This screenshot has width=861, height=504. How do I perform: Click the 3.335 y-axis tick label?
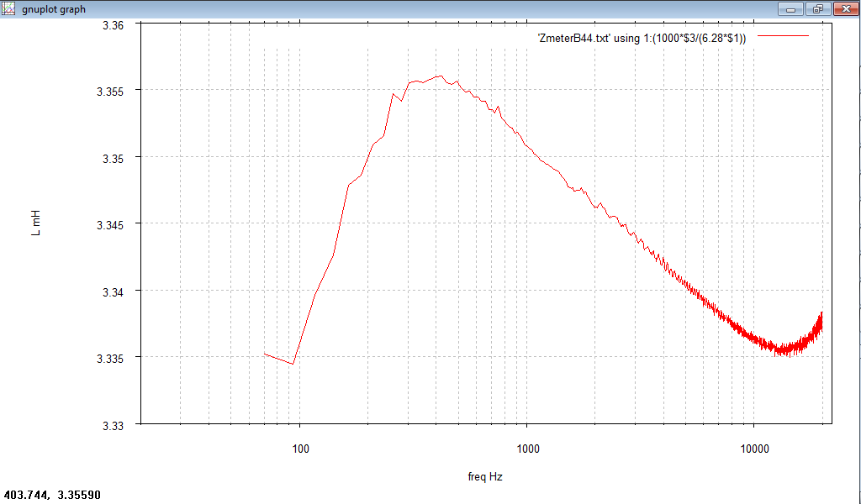tap(110, 359)
